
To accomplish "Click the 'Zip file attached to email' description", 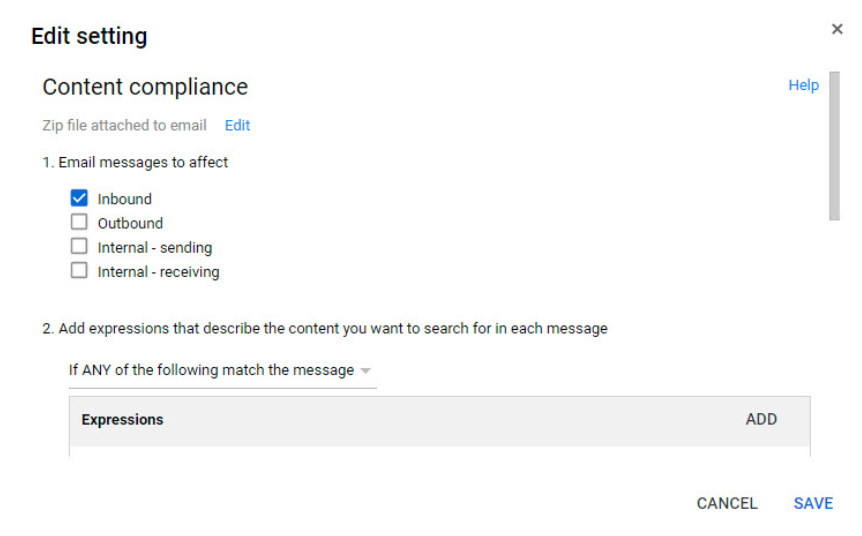I will click(x=125, y=125).
